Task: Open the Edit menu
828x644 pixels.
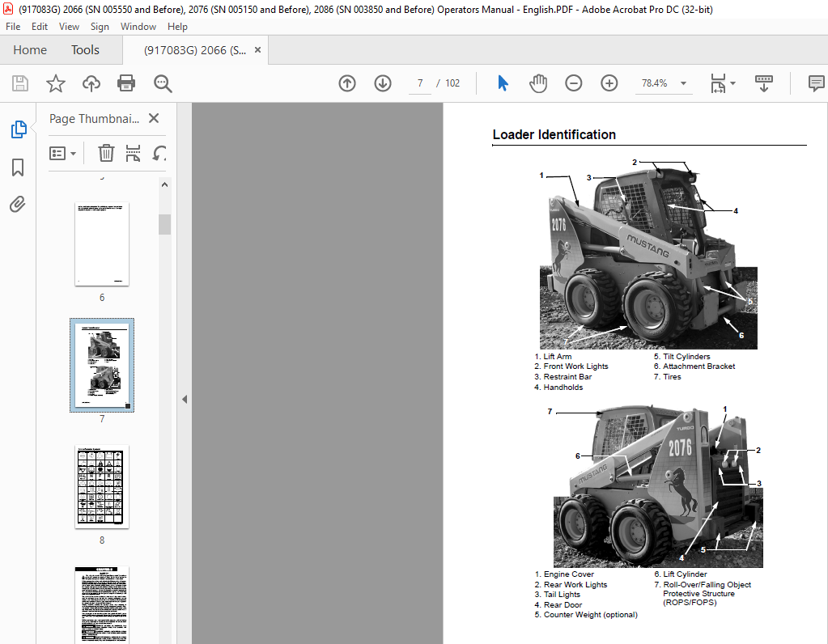Action: pos(40,27)
